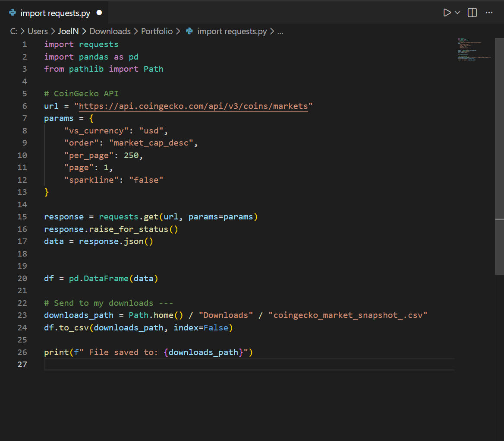Viewport: 504px width, 441px height.
Task: Expand the breadcrumb trailing ellipsis symbol
Action: pos(280,31)
